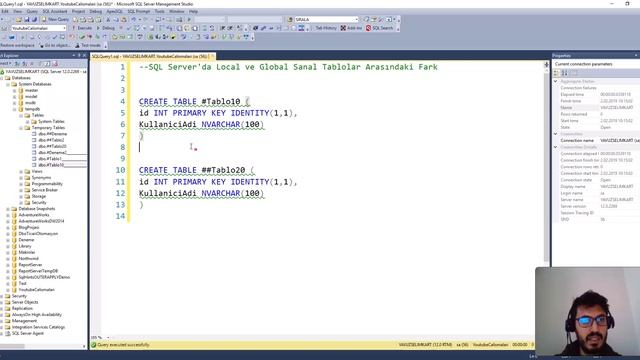
Task: Select the Database Snapshots folder
Action: click(37, 209)
